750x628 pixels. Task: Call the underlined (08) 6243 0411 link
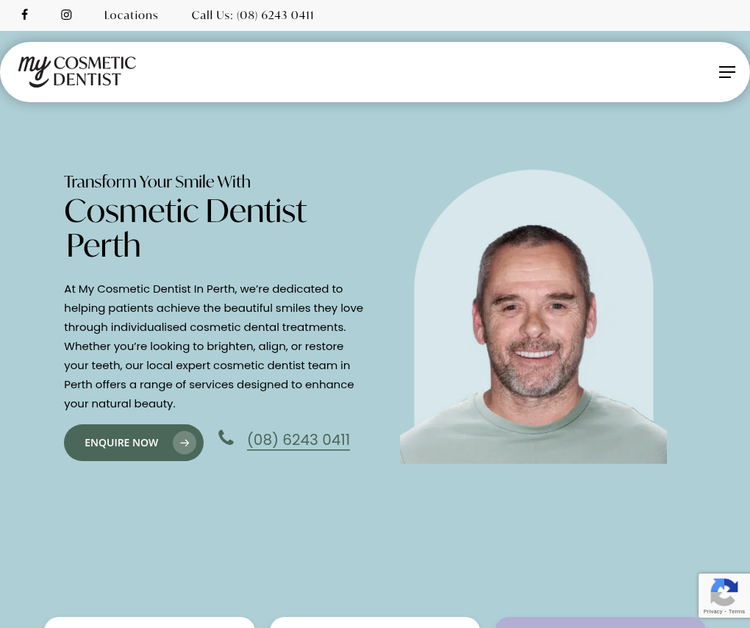(x=298, y=440)
